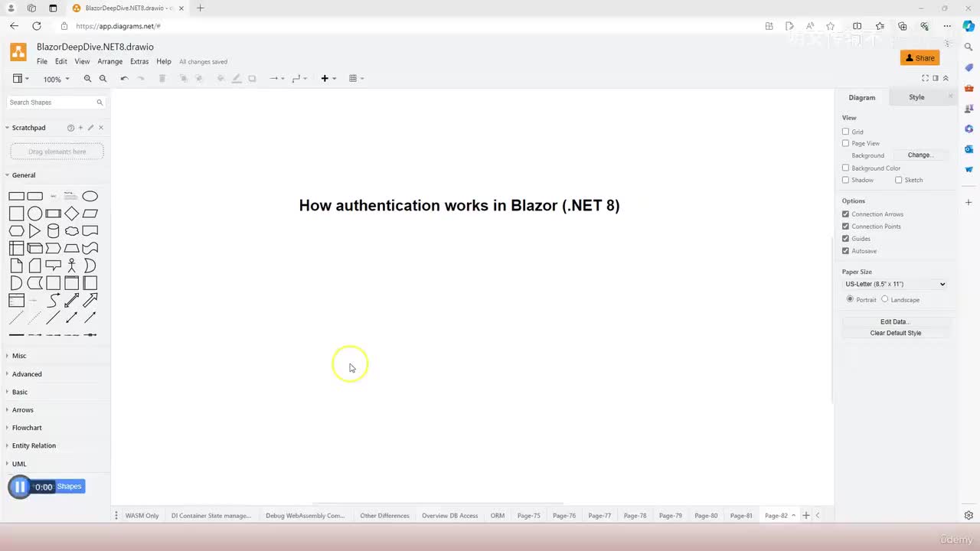Turn off Autosave checkbox
980x551 pixels.
point(845,251)
